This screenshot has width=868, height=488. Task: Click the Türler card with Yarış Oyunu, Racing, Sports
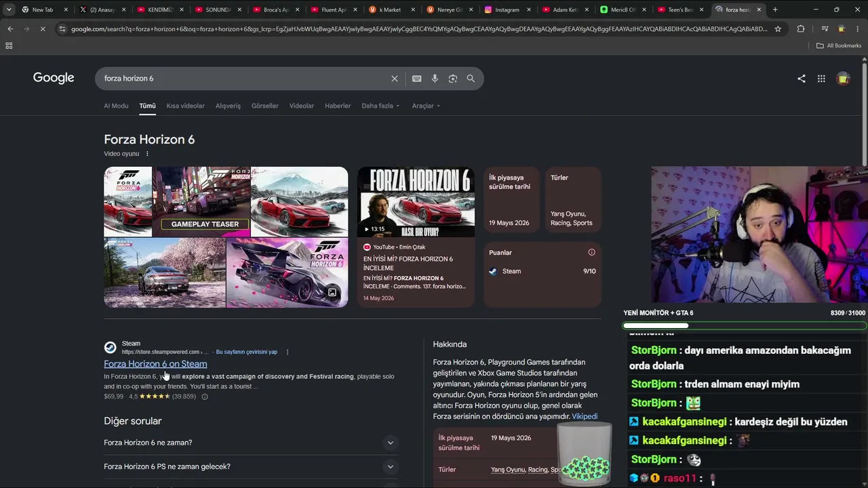pyautogui.click(x=572, y=201)
